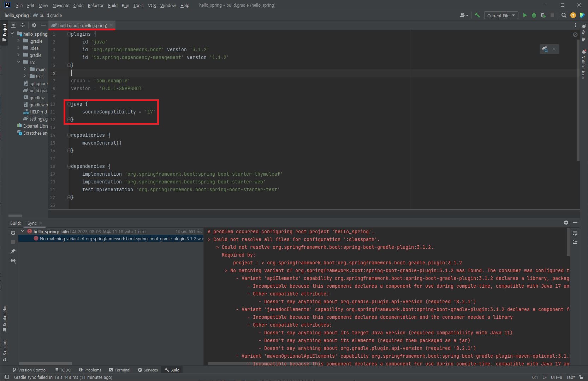The width and height of the screenshot is (588, 381).
Task: Pin the Build tab icon
Action: coord(13,251)
